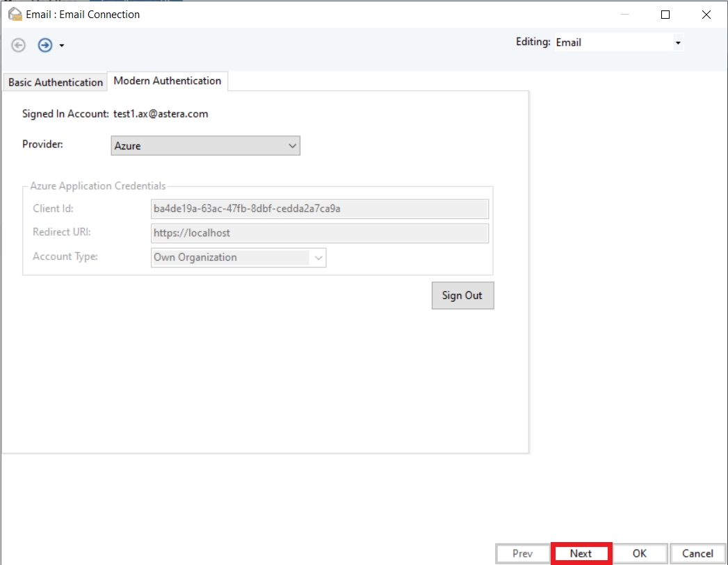Open the small dropdown arrow beside forward icon

click(x=62, y=45)
